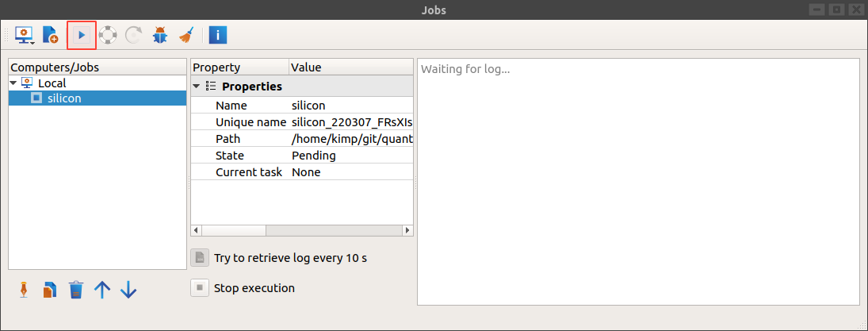868x331 pixels.
Task: Maximize the Jobs window
Action: point(836,10)
